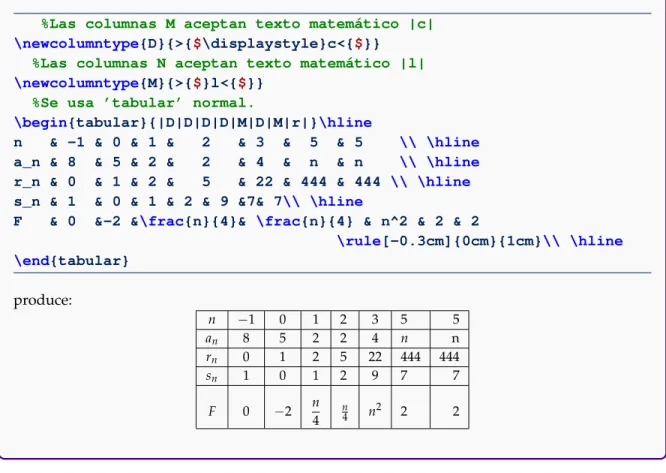
Task: Click the \end{tabular} line
Action: [x=71, y=260]
